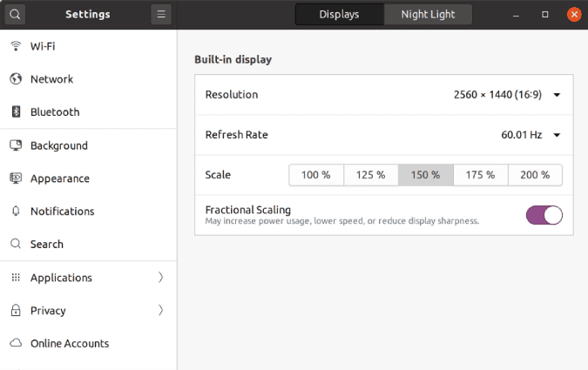Expand the Applications chevron

coord(160,278)
